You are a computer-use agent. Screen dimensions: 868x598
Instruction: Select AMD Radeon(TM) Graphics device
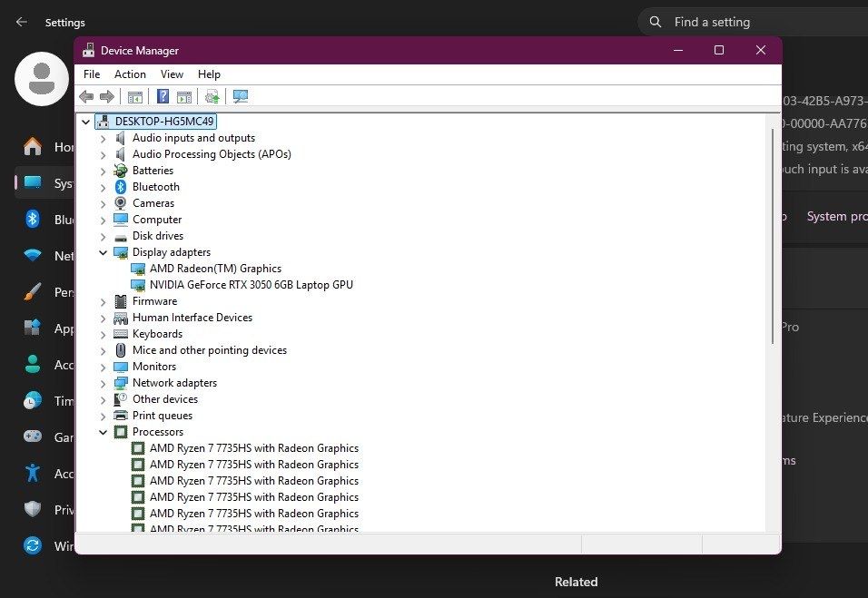[215, 269]
